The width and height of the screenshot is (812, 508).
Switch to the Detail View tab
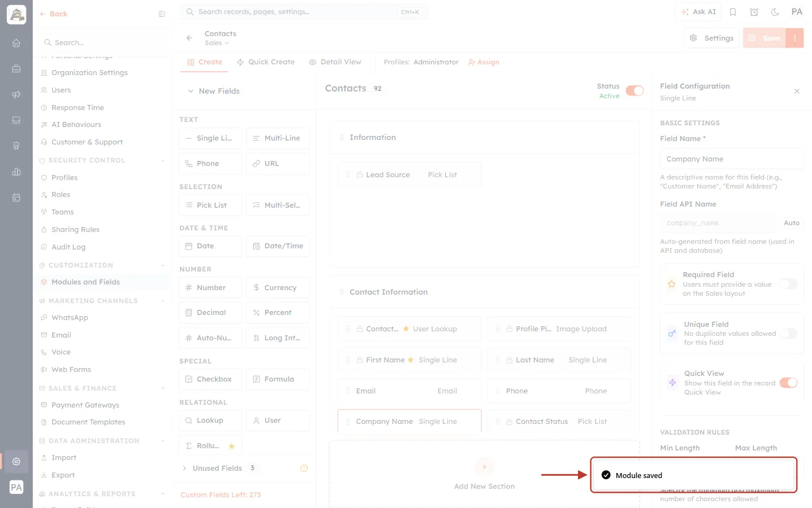click(x=335, y=62)
